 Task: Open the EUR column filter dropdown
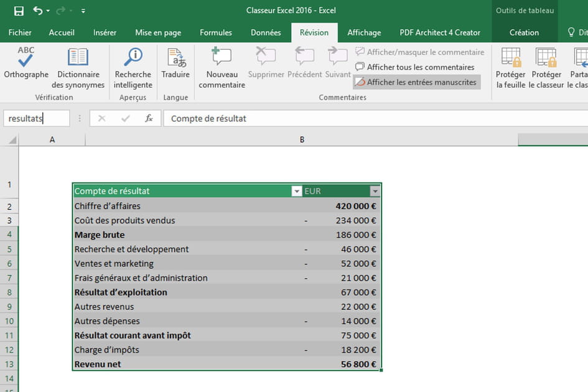375,191
